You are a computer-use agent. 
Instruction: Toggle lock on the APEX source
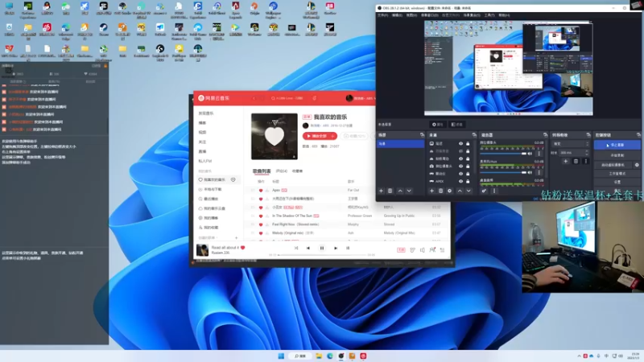click(468, 182)
